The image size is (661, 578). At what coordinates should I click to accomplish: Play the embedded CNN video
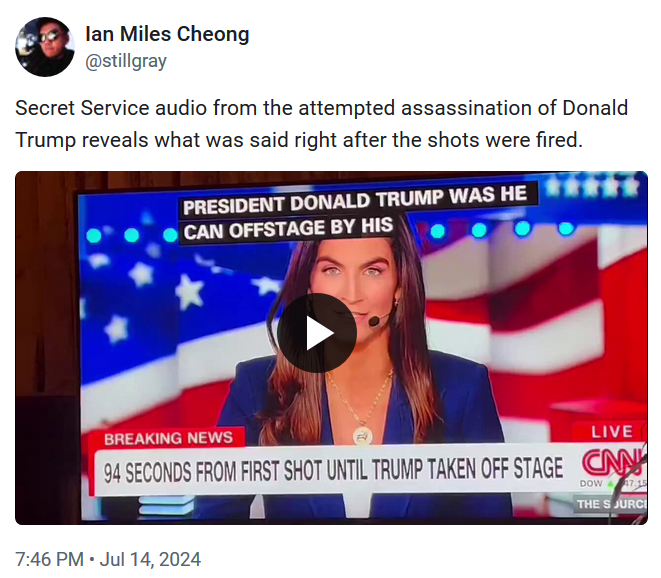(317, 333)
